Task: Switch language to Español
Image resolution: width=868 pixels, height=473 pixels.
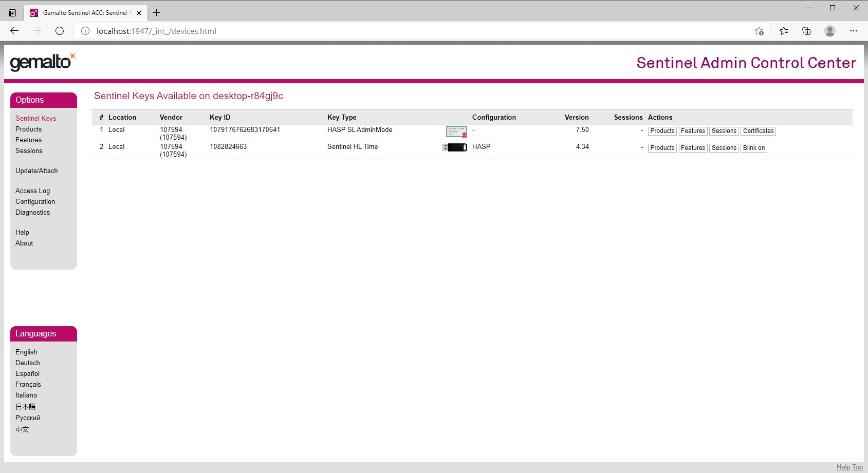Action: pyautogui.click(x=27, y=373)
